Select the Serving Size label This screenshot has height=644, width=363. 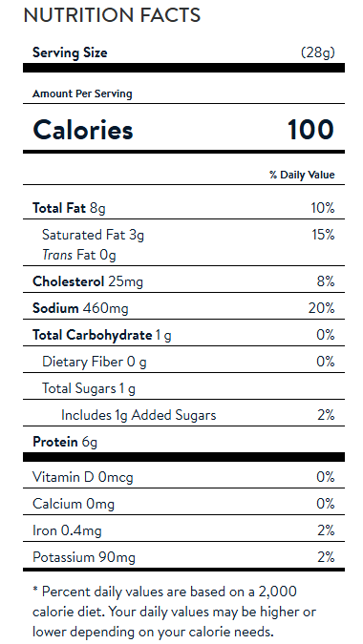[x=70, y=52]
